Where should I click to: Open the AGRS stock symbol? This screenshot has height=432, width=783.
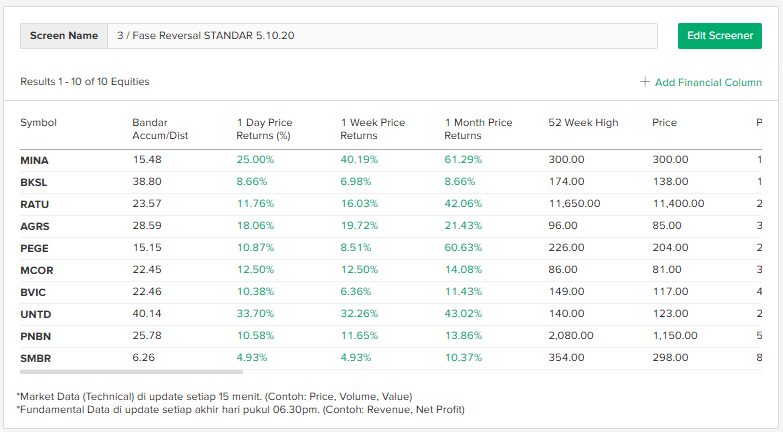click(34, 226)
